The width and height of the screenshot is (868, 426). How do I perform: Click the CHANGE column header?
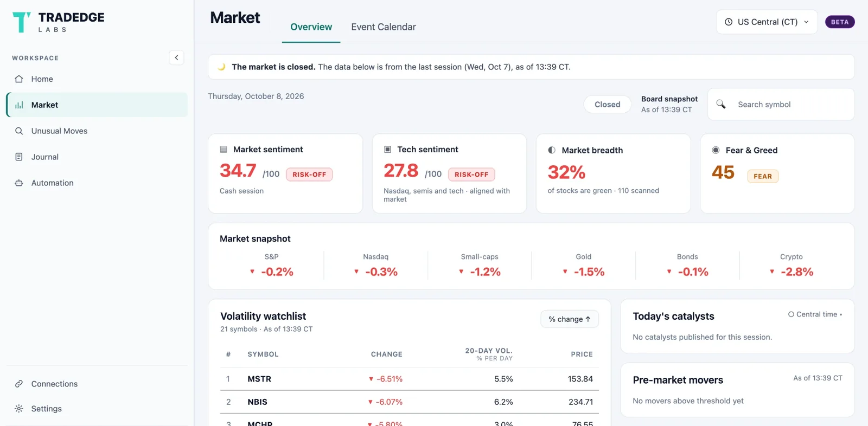[387, 354]
